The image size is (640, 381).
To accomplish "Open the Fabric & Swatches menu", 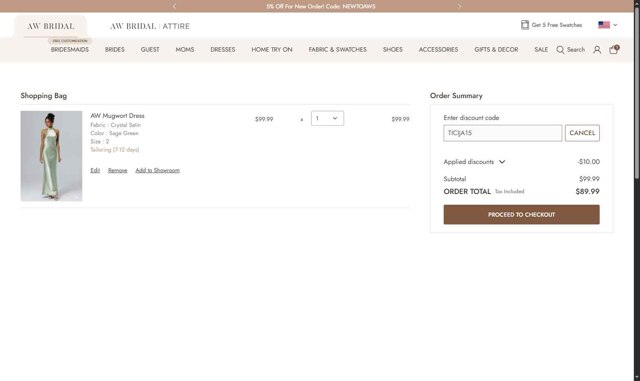I will click(x=338, y=49).
